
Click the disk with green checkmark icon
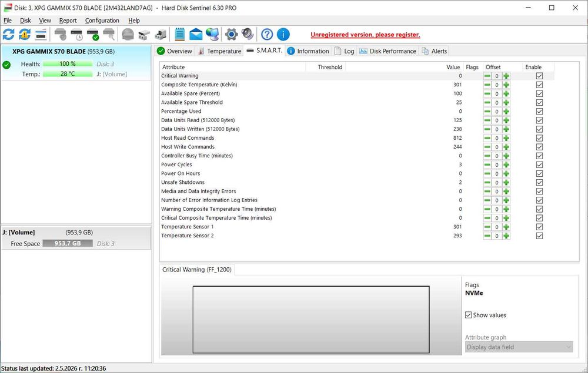pyautogui.click(x=93, y=35)
